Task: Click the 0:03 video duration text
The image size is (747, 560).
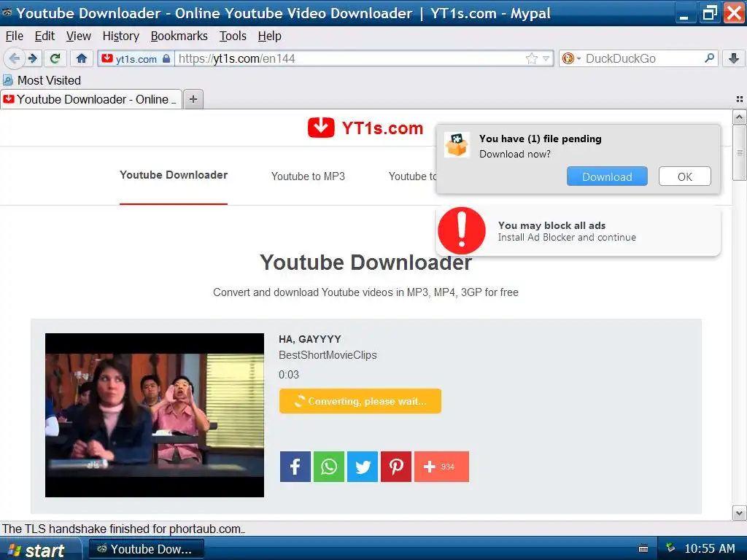Action: [x=289, y=375]
